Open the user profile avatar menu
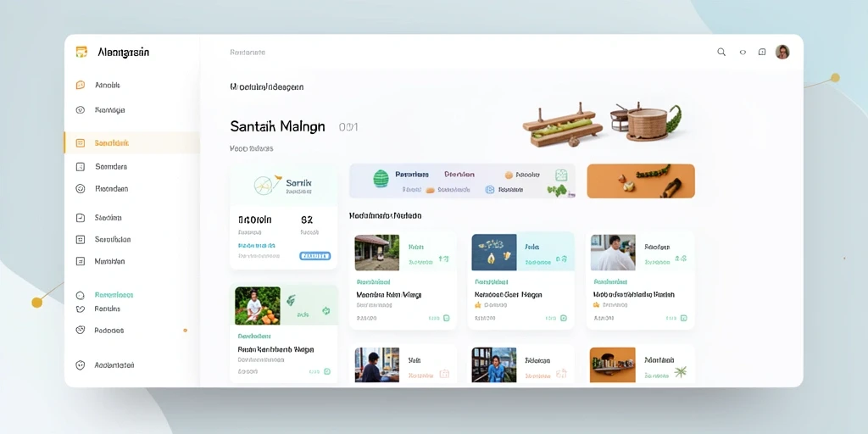 [x=782, y=52]
